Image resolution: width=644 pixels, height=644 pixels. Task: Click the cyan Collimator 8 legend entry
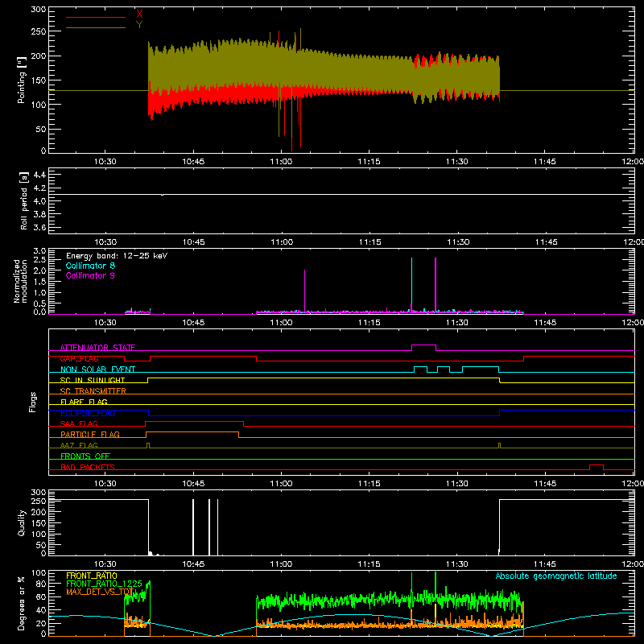pos(90,266)
